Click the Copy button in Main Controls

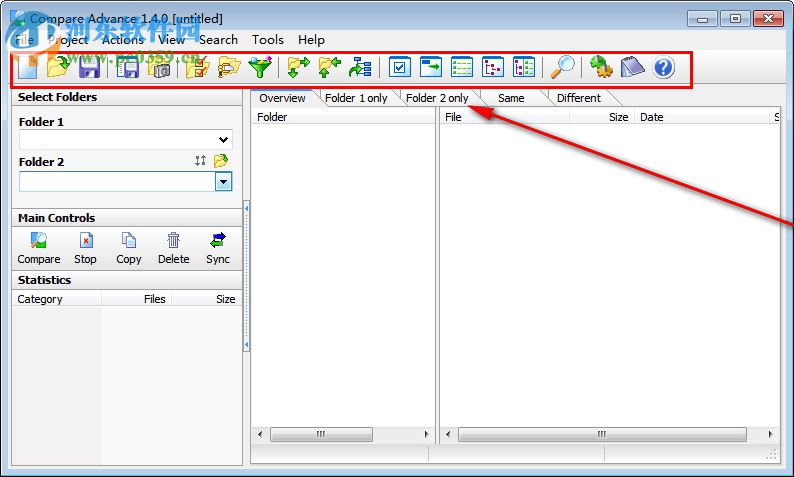[x=129, y=248]
